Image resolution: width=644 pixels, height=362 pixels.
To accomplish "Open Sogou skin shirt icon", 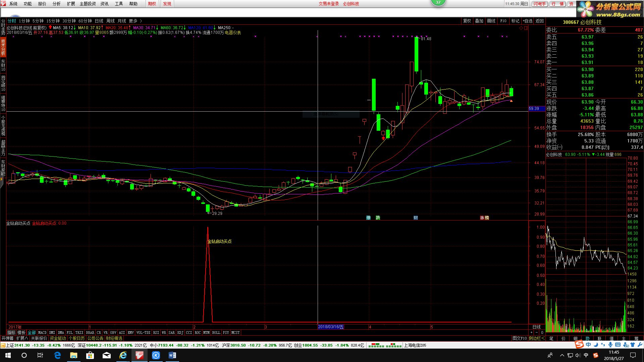I will (x=633, y=345).
